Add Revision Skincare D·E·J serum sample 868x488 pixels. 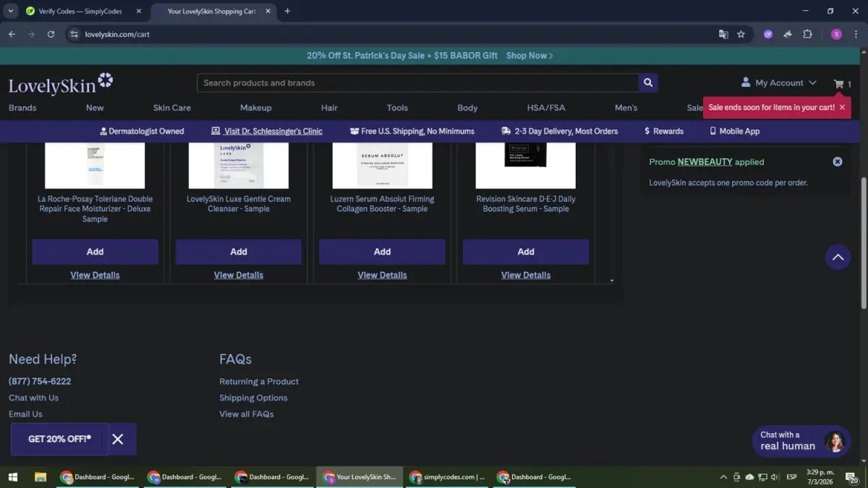pos(526,252)
